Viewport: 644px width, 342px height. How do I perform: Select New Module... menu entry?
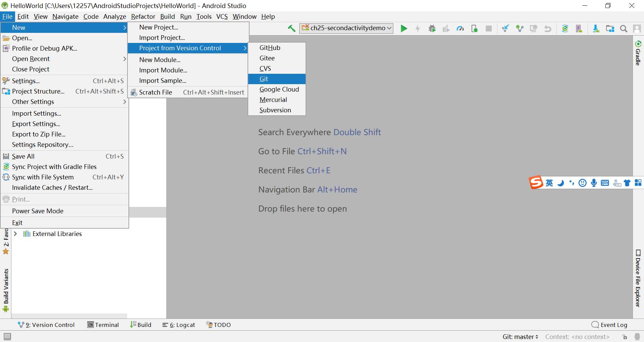pos(188,60)
